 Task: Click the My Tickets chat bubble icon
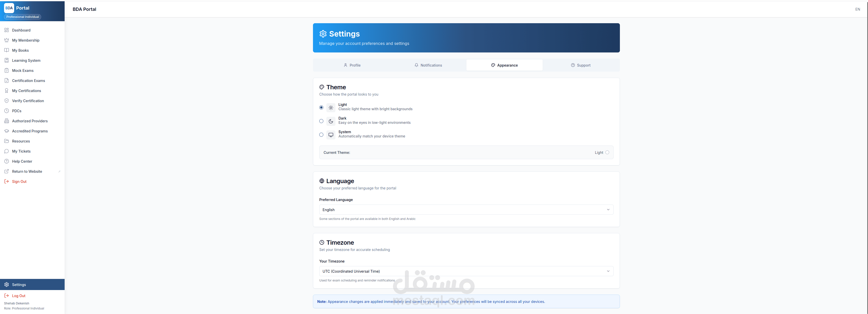point(6,151)
